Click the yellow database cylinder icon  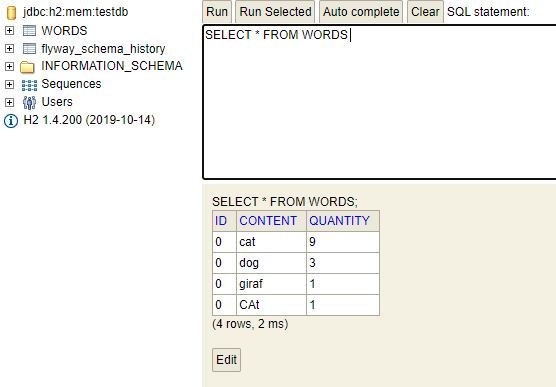click(x=11, y=12)
